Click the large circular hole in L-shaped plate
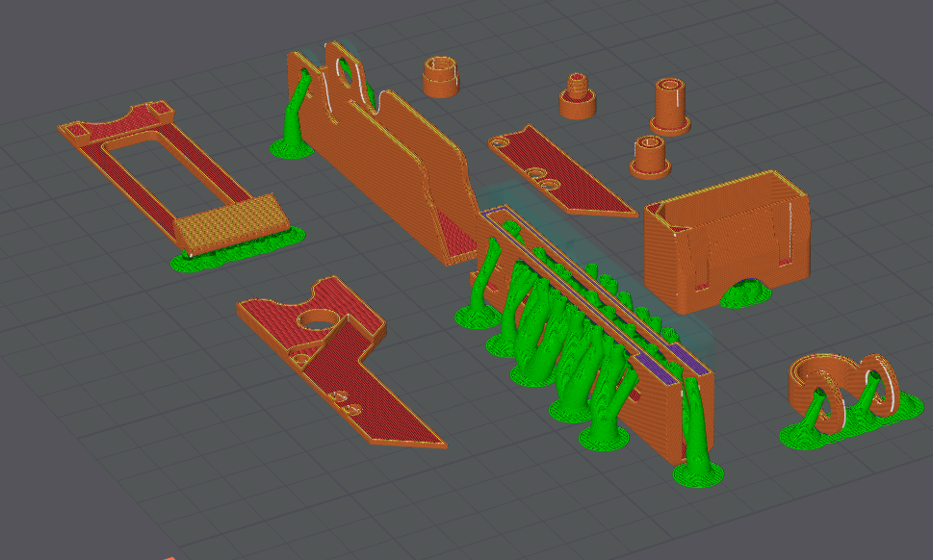The height and width of the screenshot is (560, 933). [x=317, y=321]
